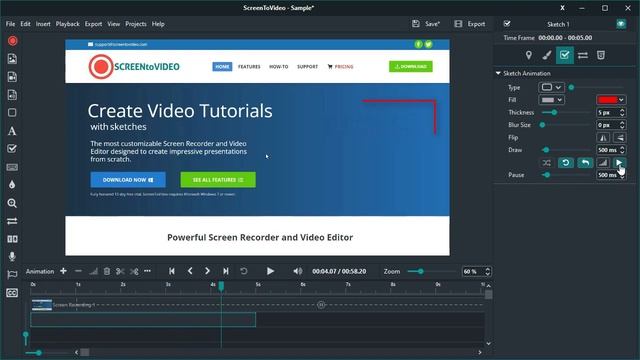
Task: Toggle shuffle draw order option
Action: pyautogui.click(x=547, y=163)
